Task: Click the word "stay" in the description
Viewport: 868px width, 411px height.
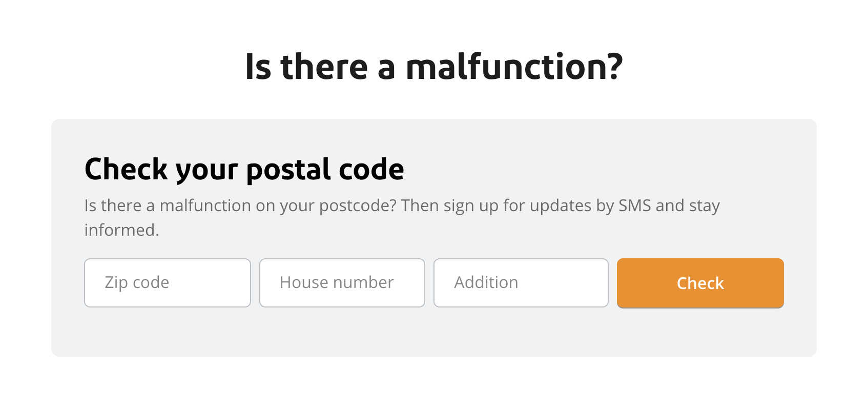Action: (704, 205)
